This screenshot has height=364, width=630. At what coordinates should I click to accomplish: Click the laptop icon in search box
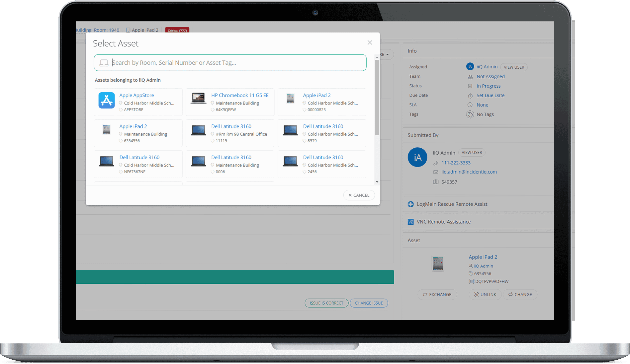[104, 63]
